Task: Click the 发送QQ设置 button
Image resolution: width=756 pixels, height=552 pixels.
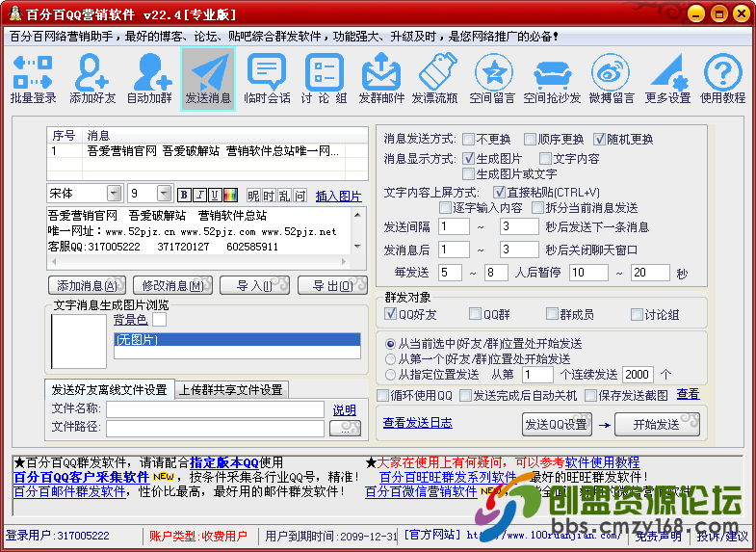Action: [557, 424]
